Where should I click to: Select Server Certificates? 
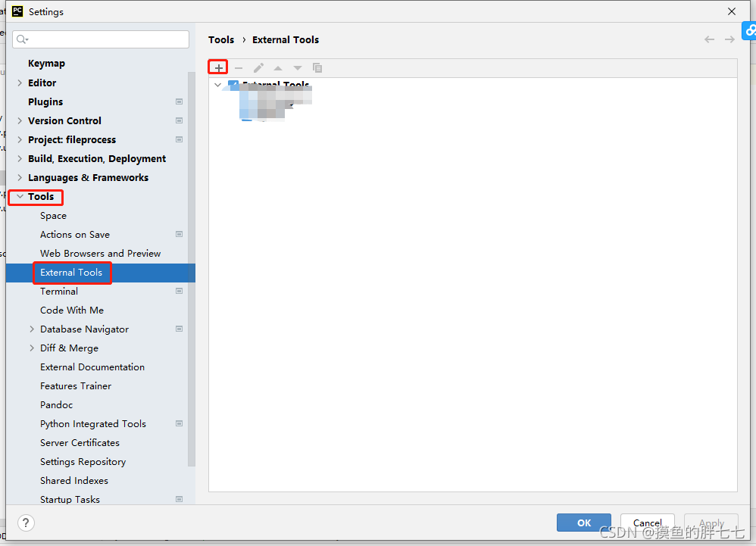click(80, 443)
